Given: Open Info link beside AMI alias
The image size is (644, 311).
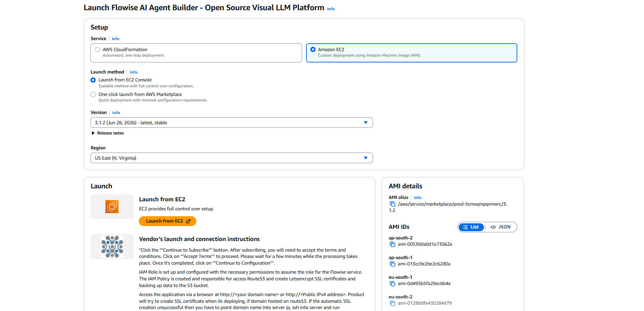Looking at the screenshot, I should point(418,198).
